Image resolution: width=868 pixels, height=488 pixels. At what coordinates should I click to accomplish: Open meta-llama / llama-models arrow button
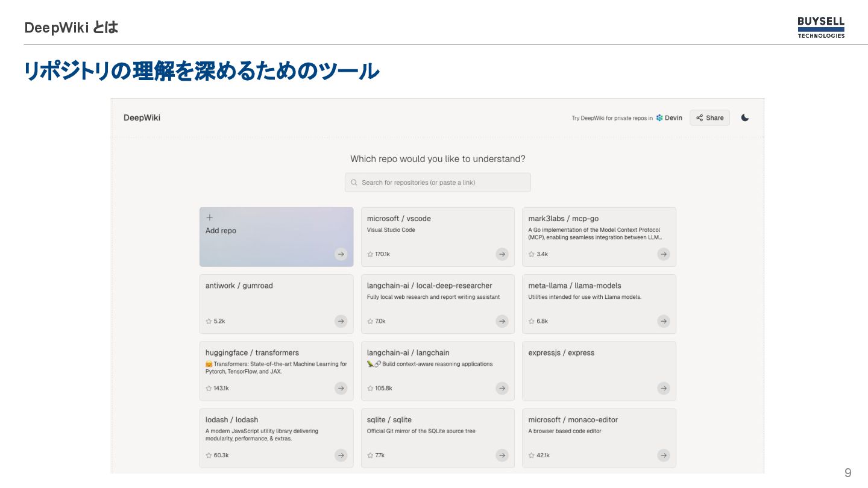tap(664, 321)
